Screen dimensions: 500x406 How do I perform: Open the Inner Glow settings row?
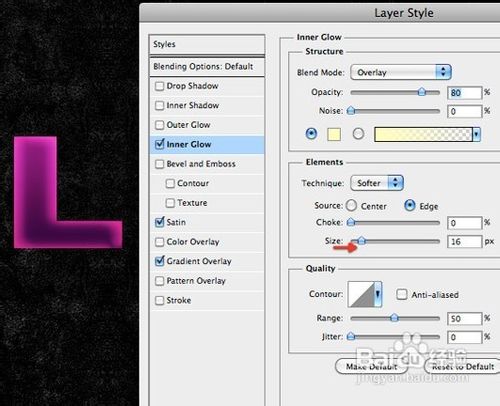(207, 144)
